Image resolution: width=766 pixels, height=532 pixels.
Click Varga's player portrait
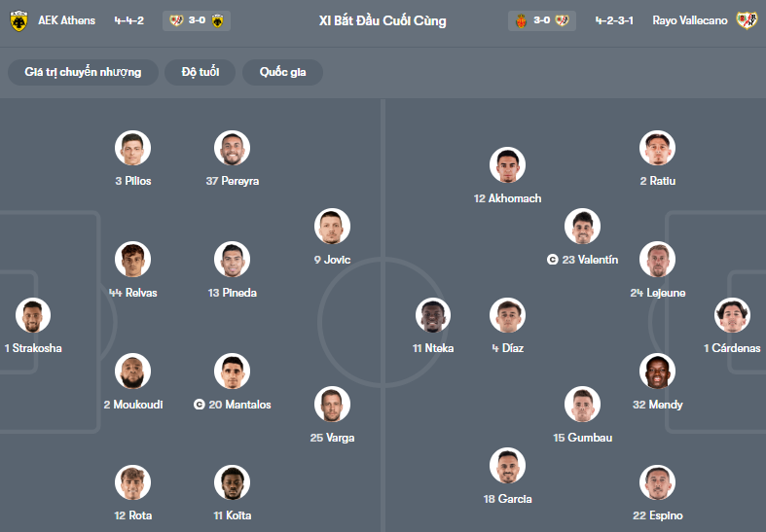[332, 405]
